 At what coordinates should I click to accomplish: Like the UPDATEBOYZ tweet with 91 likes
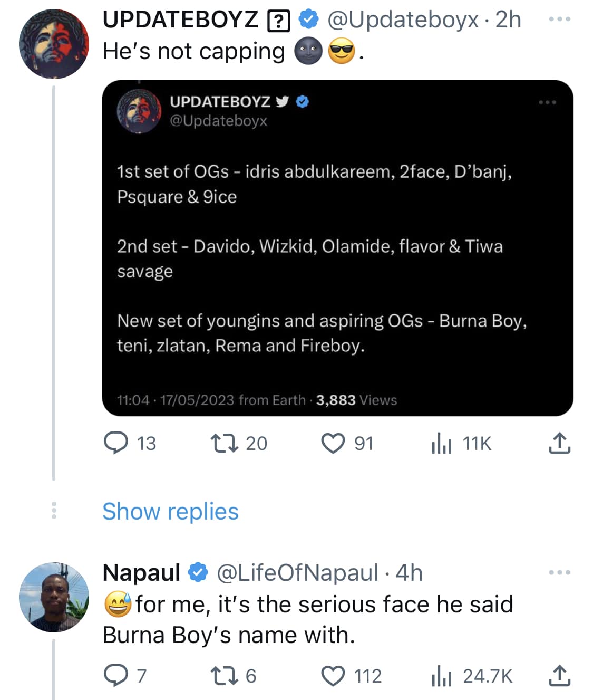pos(333,443)
